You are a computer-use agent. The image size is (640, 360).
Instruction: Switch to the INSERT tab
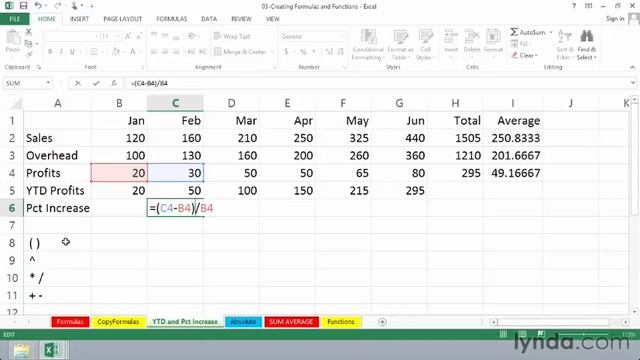(x=79, y=19)
